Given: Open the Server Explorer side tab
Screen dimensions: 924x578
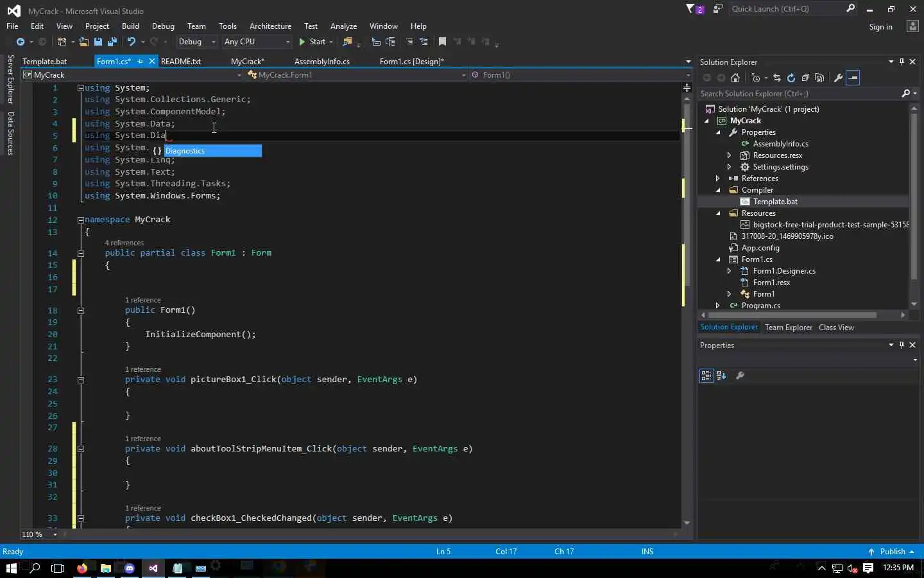Looking at the screenshot, I should click(10, 79).
